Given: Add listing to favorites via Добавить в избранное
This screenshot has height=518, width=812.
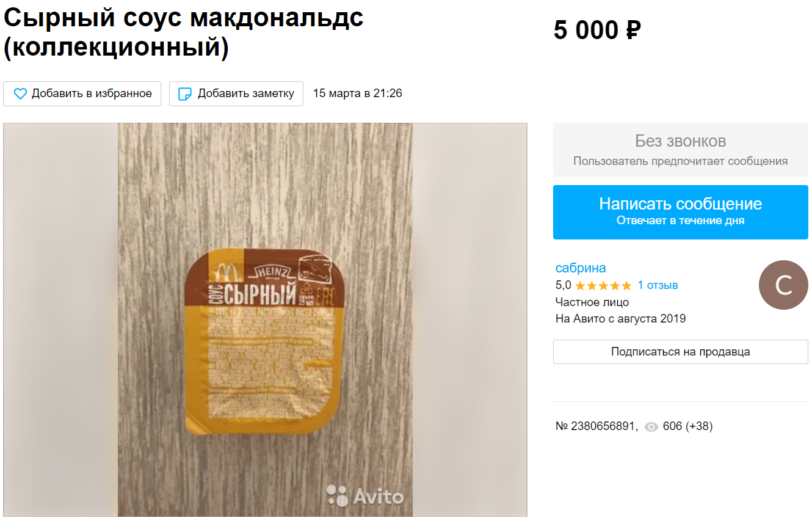Looking at the screenshot, I should pos(82,93).
